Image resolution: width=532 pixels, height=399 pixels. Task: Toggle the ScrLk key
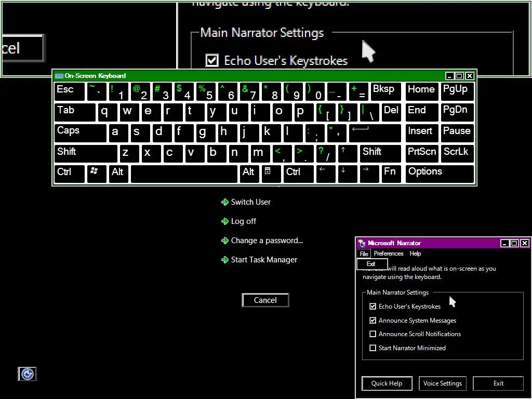[x=457, y=154]
